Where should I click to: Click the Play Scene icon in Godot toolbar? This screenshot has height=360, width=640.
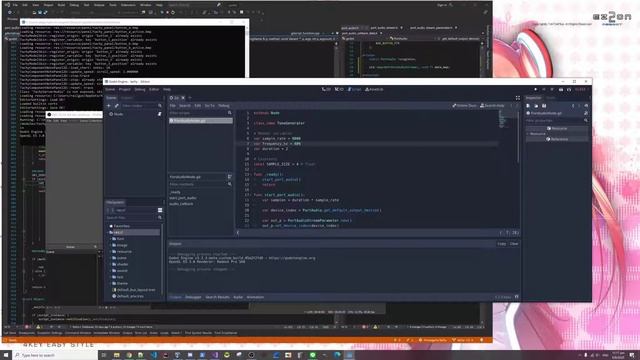(x=561, y=89)
